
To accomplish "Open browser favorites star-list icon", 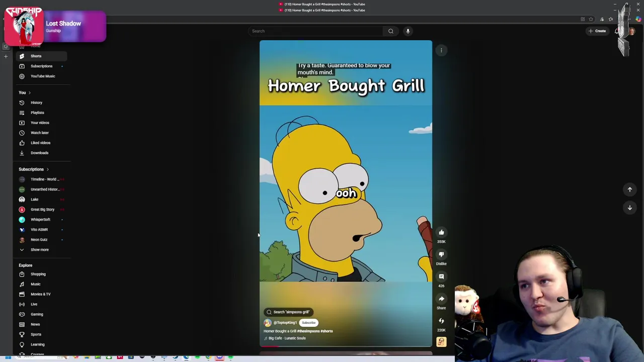I will pos(611,20).
